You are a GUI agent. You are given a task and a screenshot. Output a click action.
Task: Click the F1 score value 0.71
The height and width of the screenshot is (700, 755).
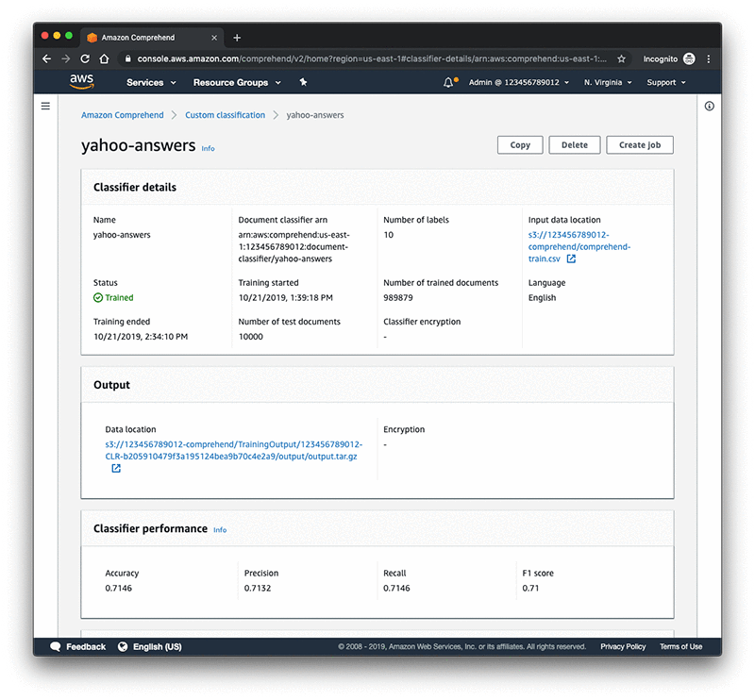[530, 588]
